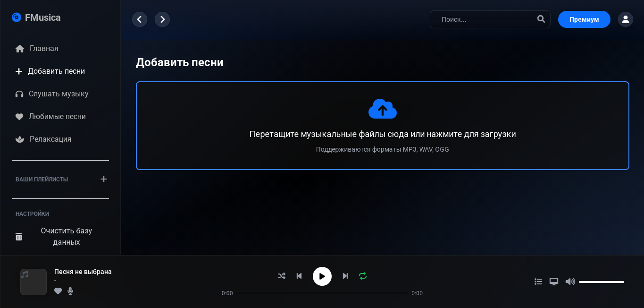Click the device screen icon in player
Screen dimensions: 644x308
point(554,282)
